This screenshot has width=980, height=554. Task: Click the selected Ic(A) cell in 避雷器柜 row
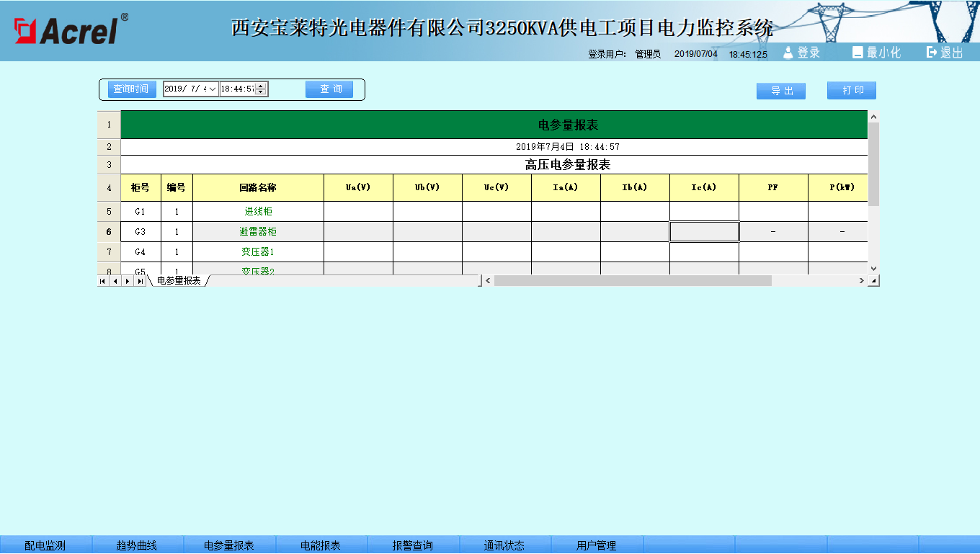point(704,232)
